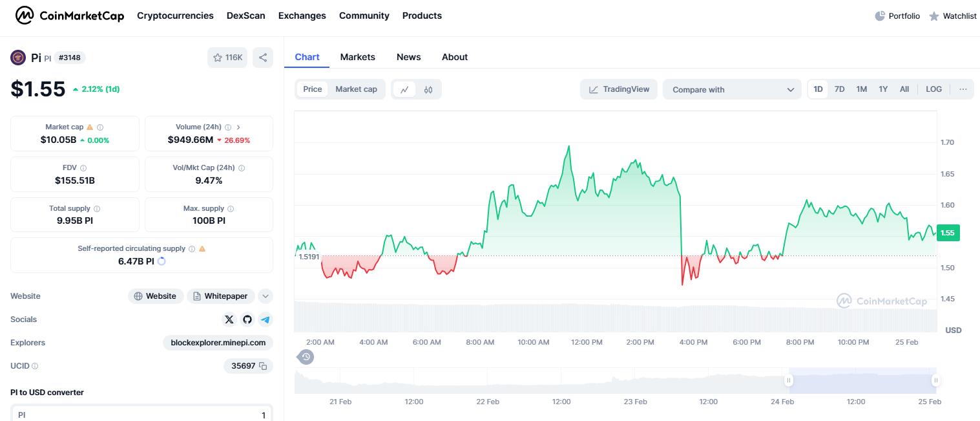Open Portfolio from the header
This screenshot has height=421, width=980.
click(x=897, y=16)
